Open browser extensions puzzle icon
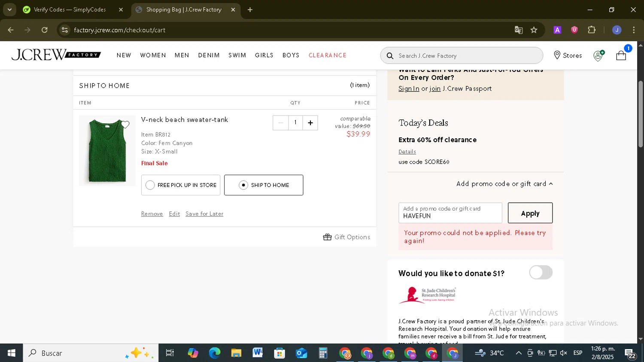This screenshot has height=362, width=644. click(x=592, y=30)
